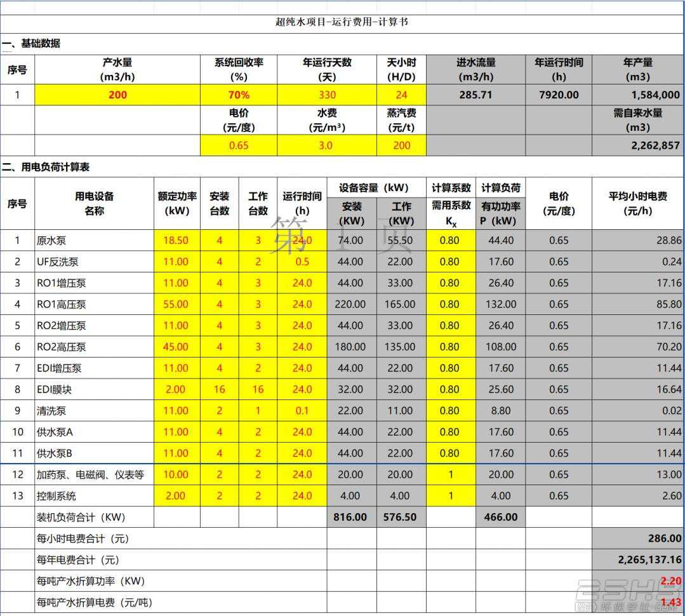Screen dimensions: 685x616
Task: Click the RO2高压泵 name cell
Action: pos(95,347)
